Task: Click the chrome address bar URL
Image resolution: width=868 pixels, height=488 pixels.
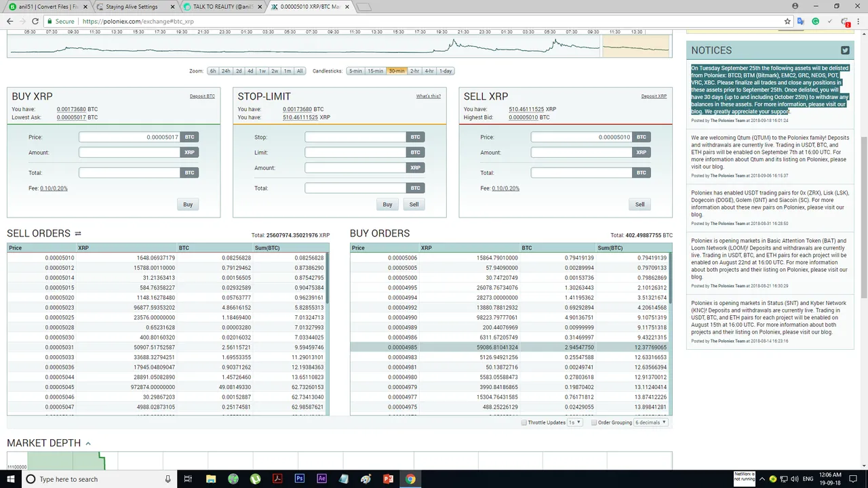Action: point(138,22)
